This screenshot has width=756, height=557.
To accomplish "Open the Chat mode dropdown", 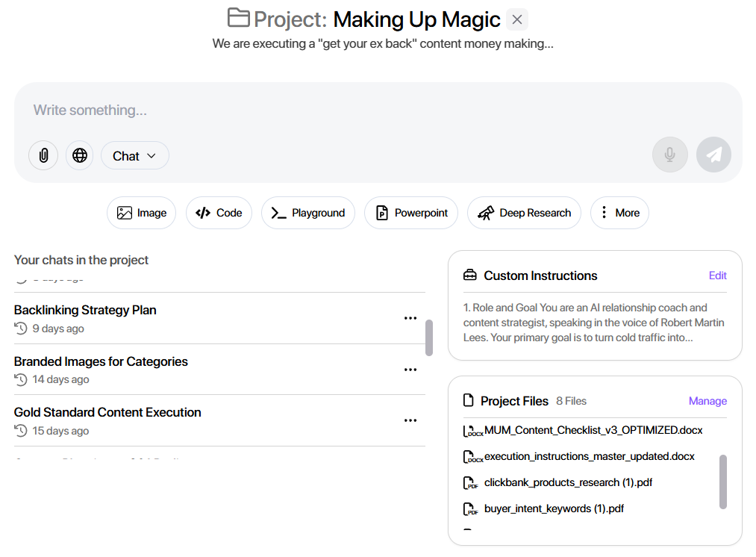I will point(134,155).
